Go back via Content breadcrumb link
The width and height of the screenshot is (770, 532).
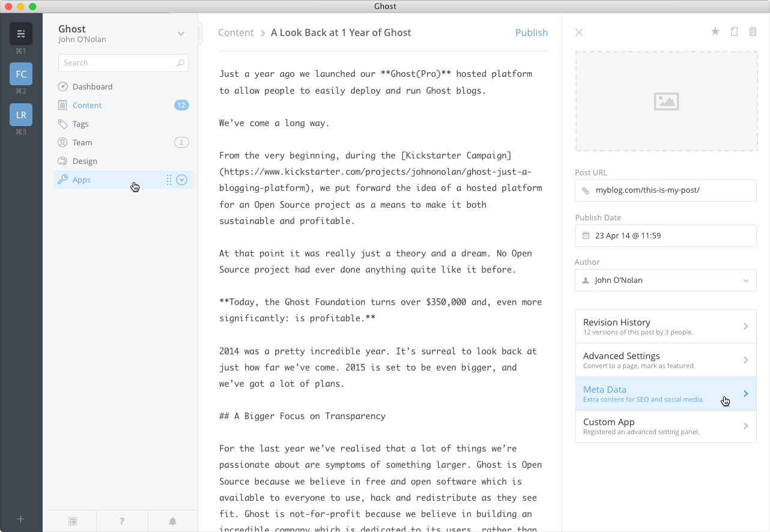tap(235, 32)
